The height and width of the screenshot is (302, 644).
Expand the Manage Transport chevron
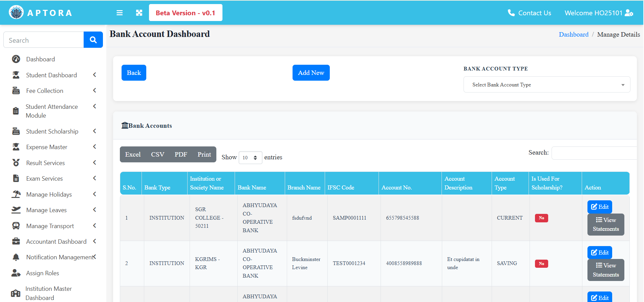click(x=94, y=225)
